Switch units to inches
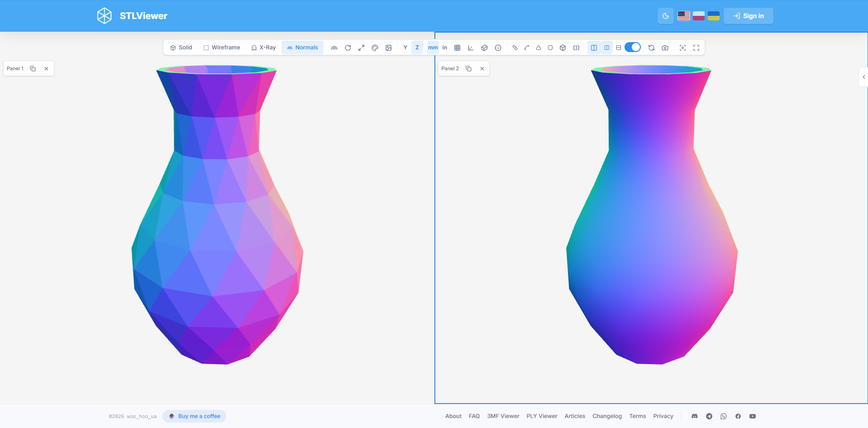868x428 pixels. (x=445, y=48)
